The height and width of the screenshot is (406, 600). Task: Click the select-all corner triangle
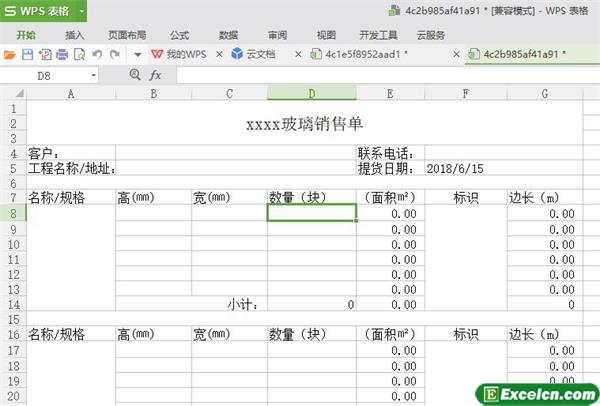(x=19, y=93)
